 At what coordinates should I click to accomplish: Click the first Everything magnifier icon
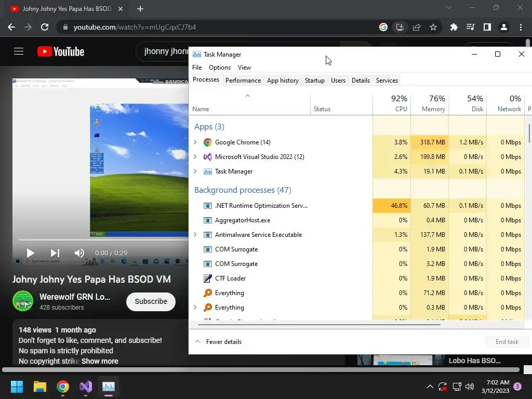click(x=208, y=293)
